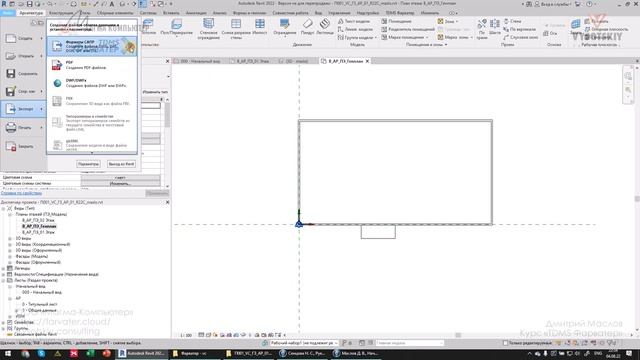
Task: Open the Сохр. как (Save as) submenu
Action: click(23, 91)
